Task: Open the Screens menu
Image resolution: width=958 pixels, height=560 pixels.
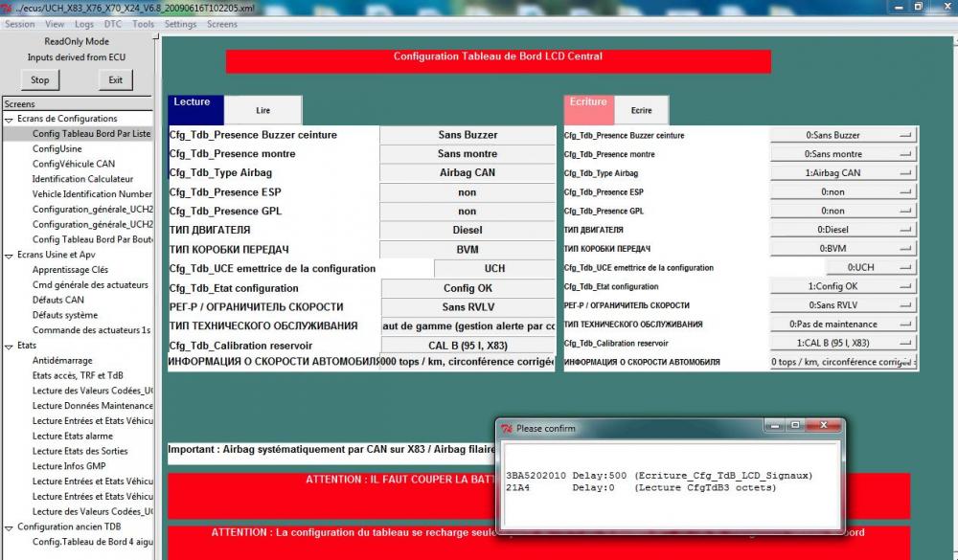Action: coord(222,25)
